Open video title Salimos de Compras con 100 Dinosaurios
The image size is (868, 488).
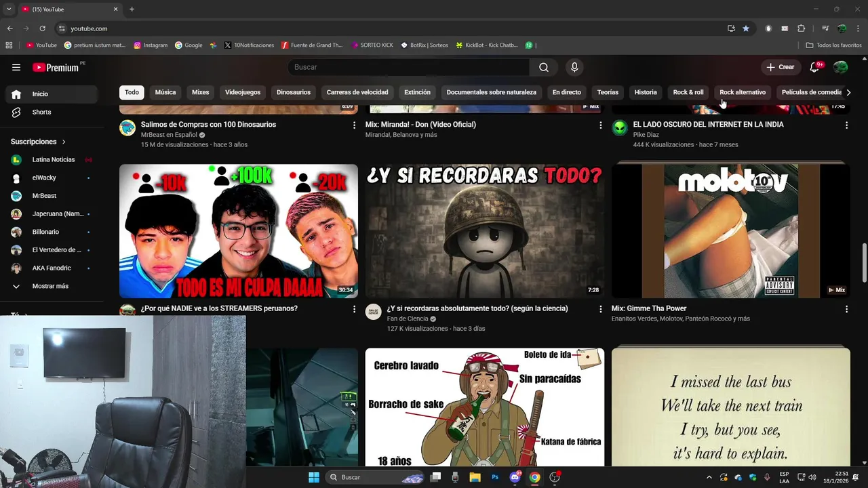pos(208,125)
